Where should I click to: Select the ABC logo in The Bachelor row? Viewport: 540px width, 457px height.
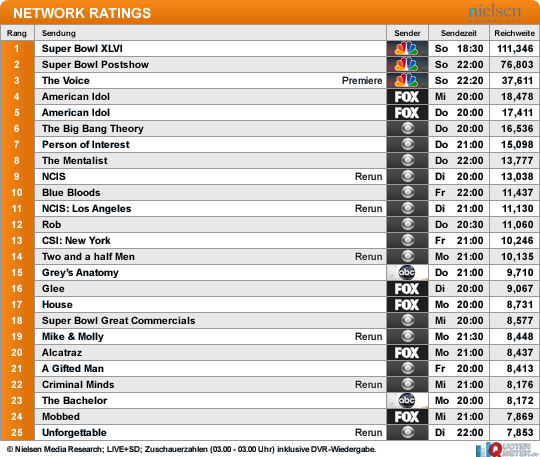tap(407, 401)
